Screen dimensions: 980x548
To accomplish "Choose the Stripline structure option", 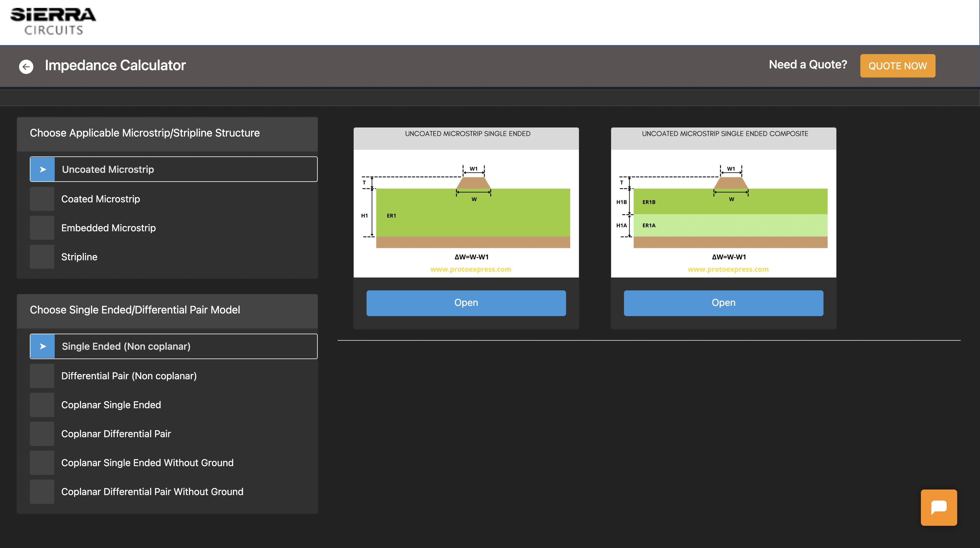I will pyautogui.click(x=79, y=257).
